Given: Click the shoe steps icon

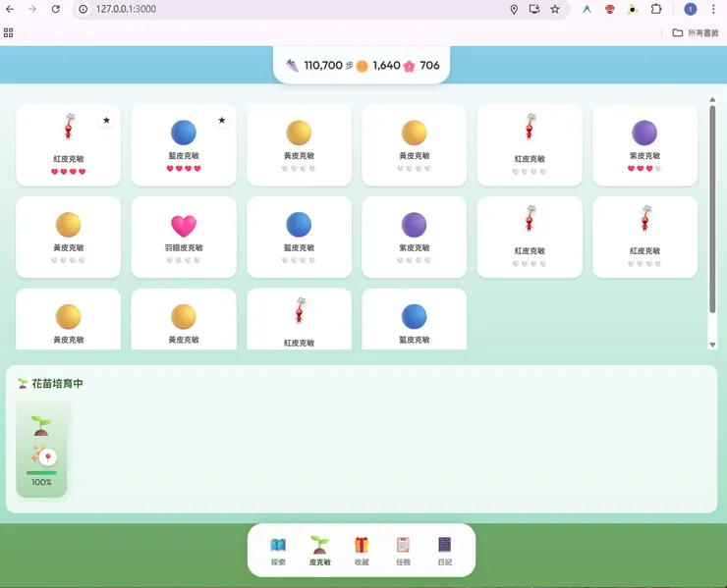Looking at the screenshot, I should [292, 66].
